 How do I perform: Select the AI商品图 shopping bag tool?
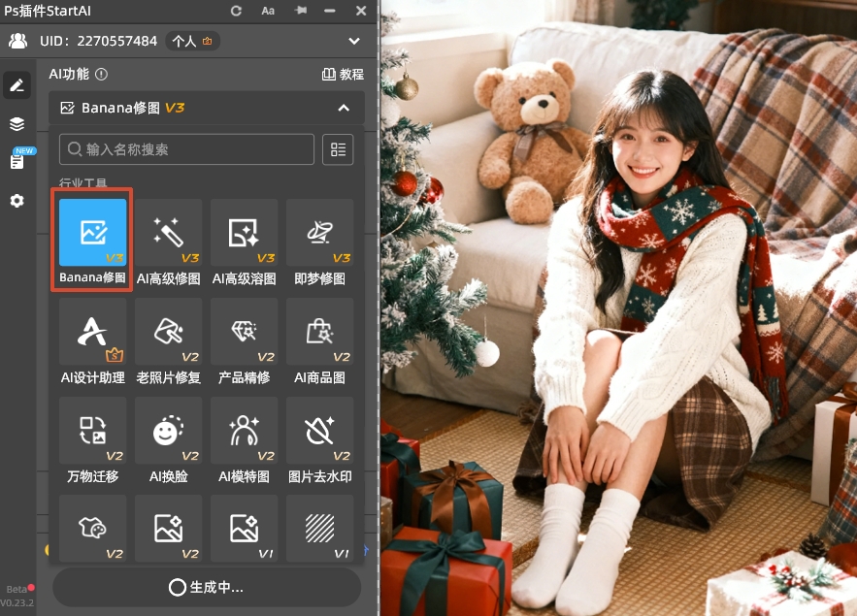[319, 332]
